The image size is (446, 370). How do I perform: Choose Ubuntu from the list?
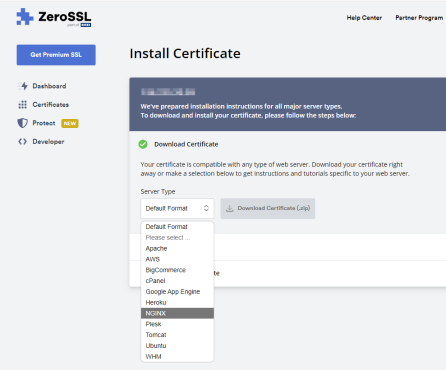(x=177, y=346)
